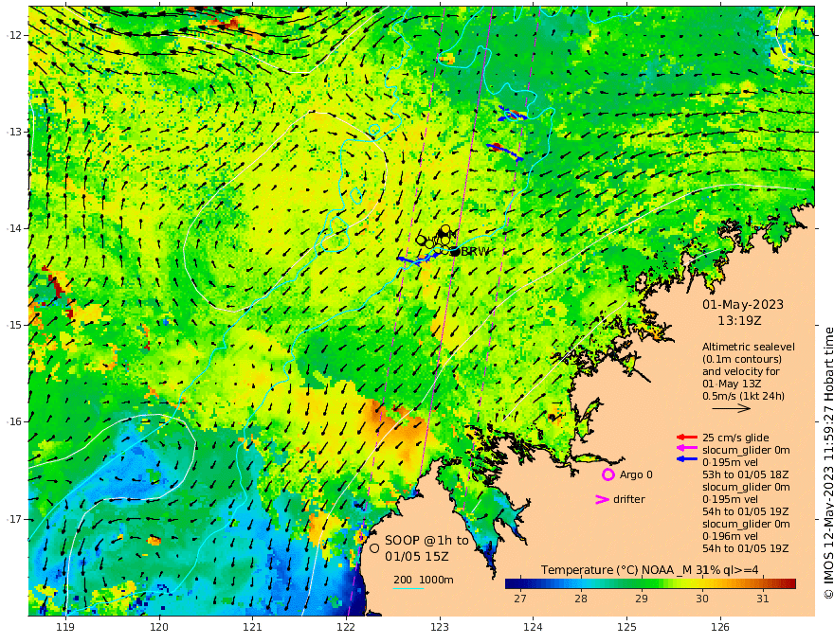This screenshot has height=644, width=834.
Task: Click the latitude axis label -16
Action: point(14,421)
